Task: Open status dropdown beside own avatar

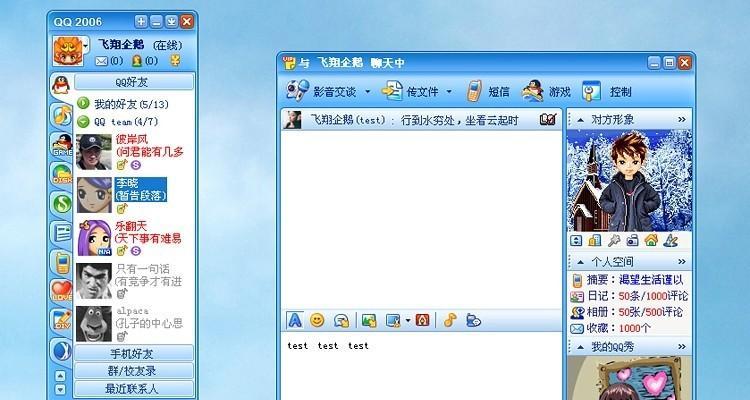Action: pyautogui.click(x=86, y=46)
